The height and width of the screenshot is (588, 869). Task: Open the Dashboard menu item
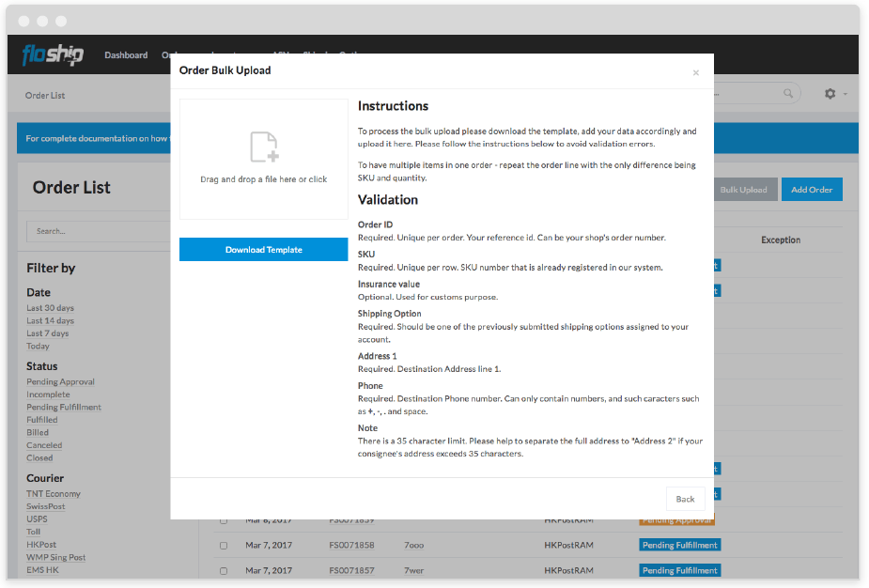[x=126, y=55]
